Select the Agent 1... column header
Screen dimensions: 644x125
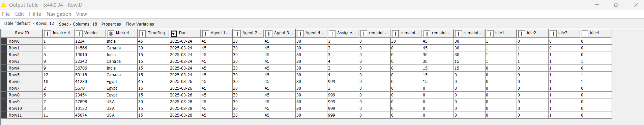pos(216,33)
